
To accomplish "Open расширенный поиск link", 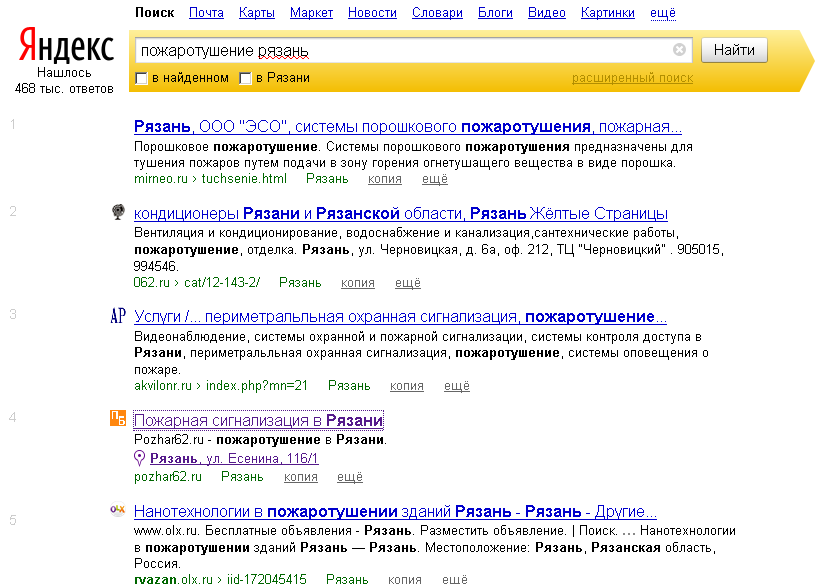I will [x=633, y=77].
